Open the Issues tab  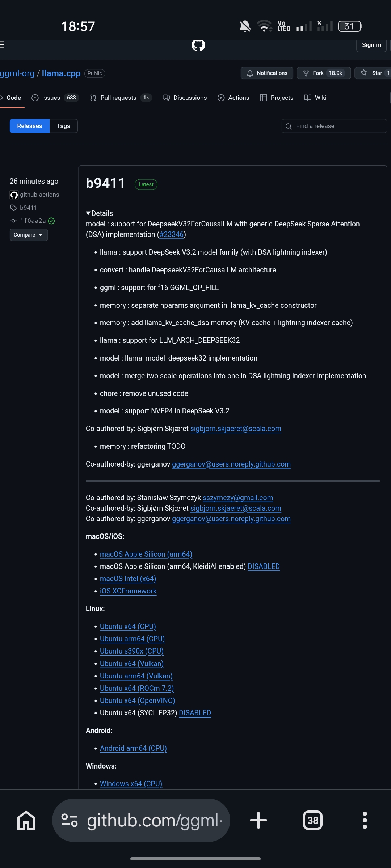(55, 98)
